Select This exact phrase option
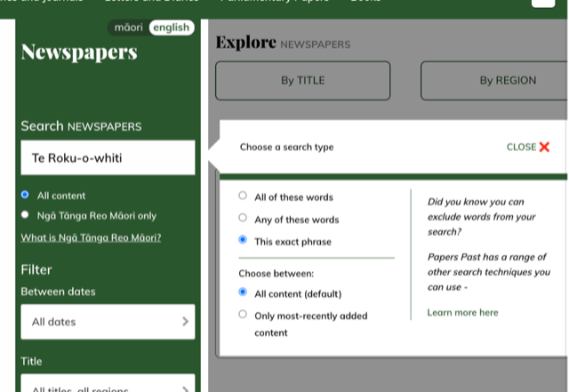569x392 pixels. tap(243, 241)
